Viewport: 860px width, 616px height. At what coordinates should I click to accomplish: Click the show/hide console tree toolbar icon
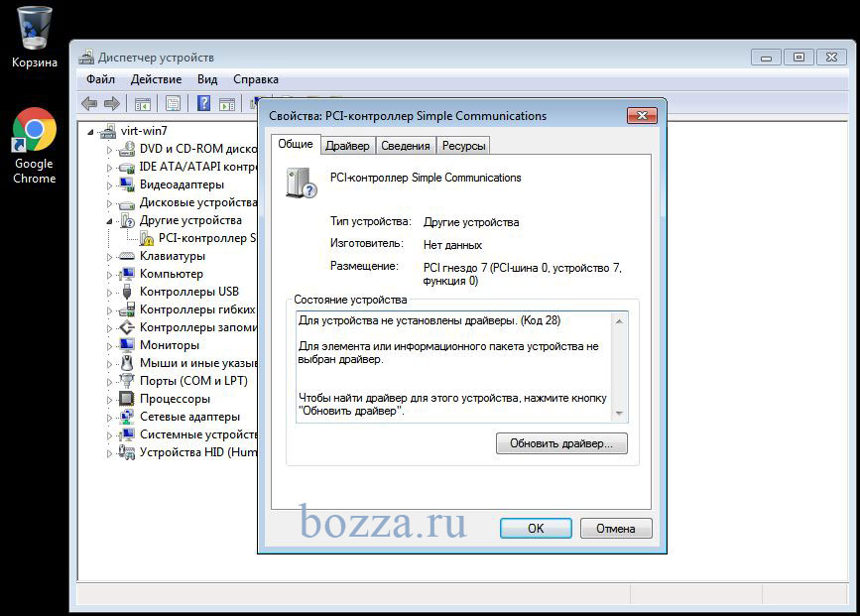[x=143, y=103]
